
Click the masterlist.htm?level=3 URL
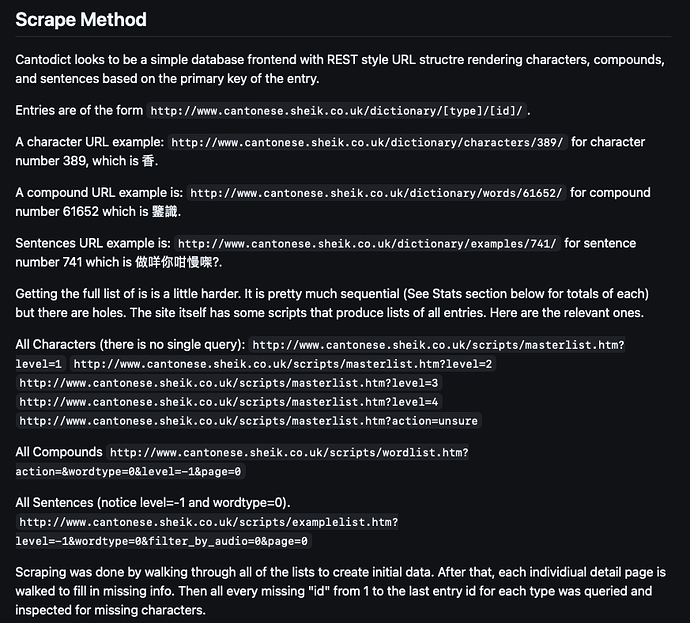[228, 383]
